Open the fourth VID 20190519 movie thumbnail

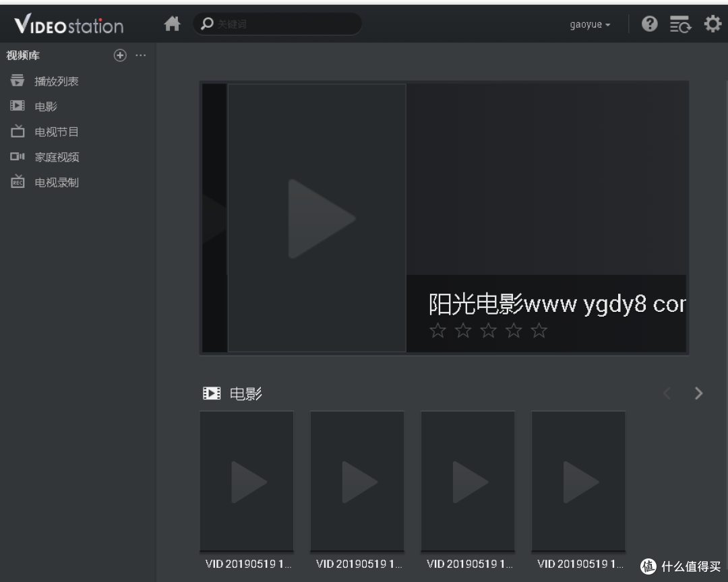(x=578, y=481)
